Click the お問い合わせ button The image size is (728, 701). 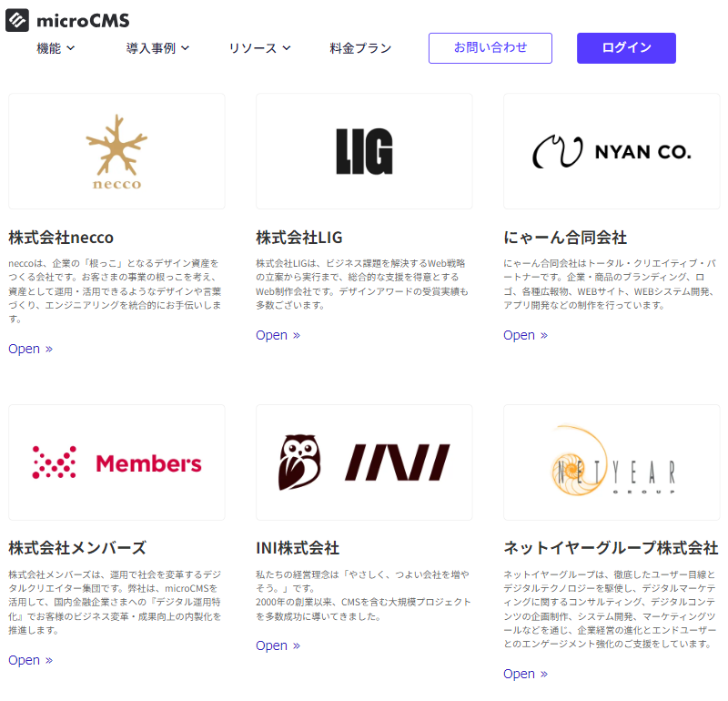coord(490,48)
